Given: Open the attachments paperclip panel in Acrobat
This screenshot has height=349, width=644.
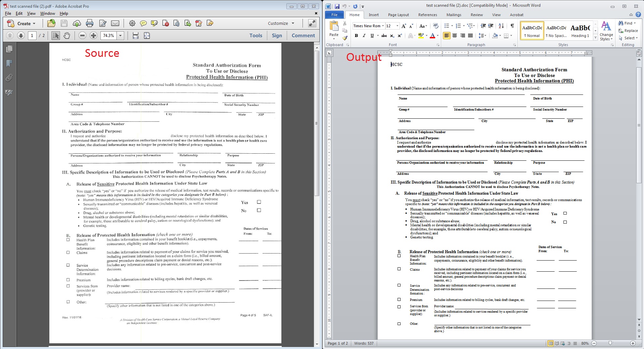Looking at the screenshot, I should (x=9, y=78).
